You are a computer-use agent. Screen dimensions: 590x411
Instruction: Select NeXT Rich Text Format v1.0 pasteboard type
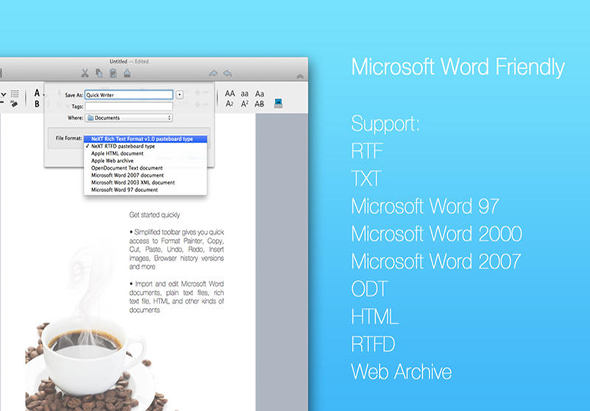145,139
